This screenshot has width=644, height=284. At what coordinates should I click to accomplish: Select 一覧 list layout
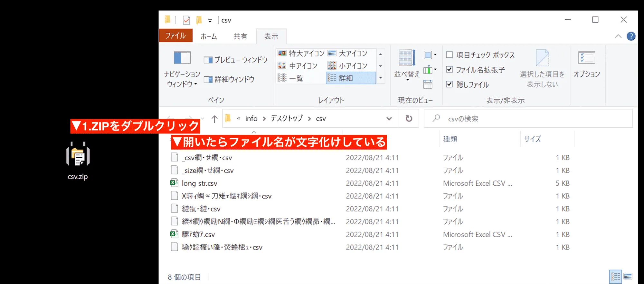[290, 78]
